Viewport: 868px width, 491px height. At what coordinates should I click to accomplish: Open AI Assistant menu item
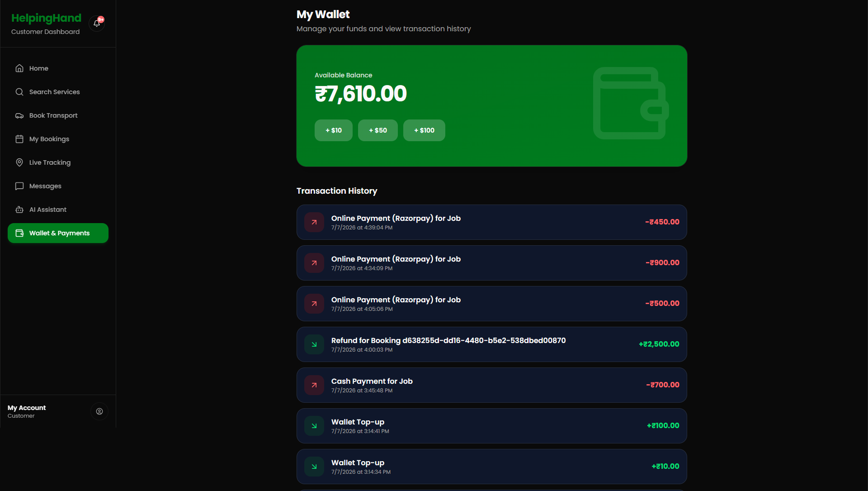coord(58,210)
